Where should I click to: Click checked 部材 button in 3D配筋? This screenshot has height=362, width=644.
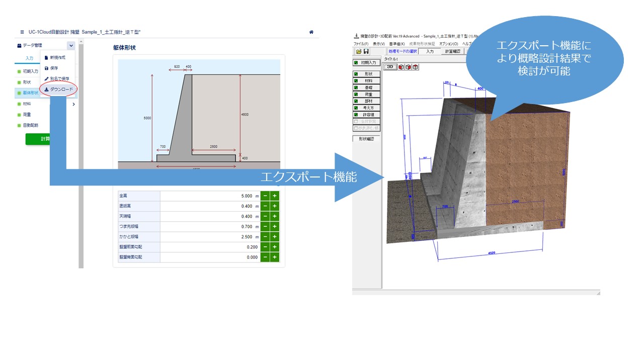[x=367, y=101]
